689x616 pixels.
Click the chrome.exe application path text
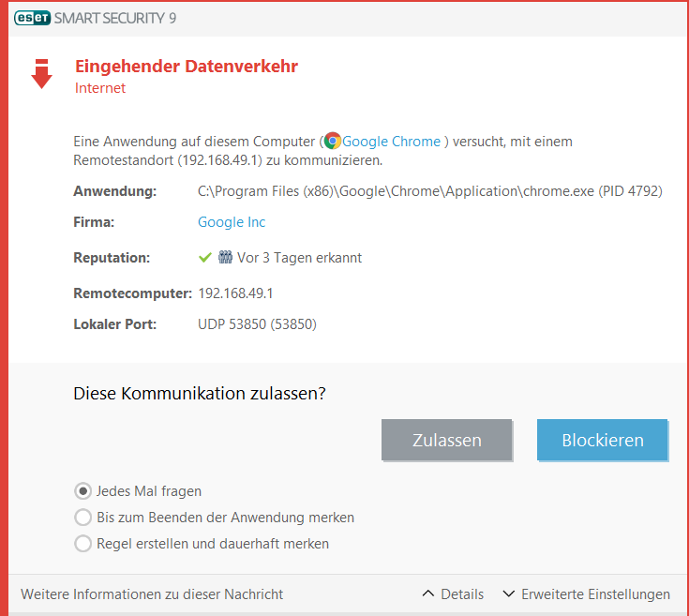(x=429, y=191)
